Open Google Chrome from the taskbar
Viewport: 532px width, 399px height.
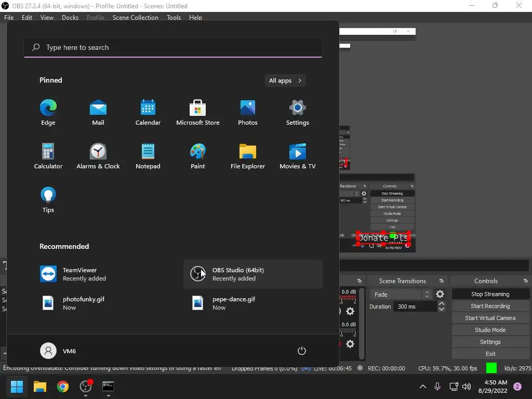63,387
